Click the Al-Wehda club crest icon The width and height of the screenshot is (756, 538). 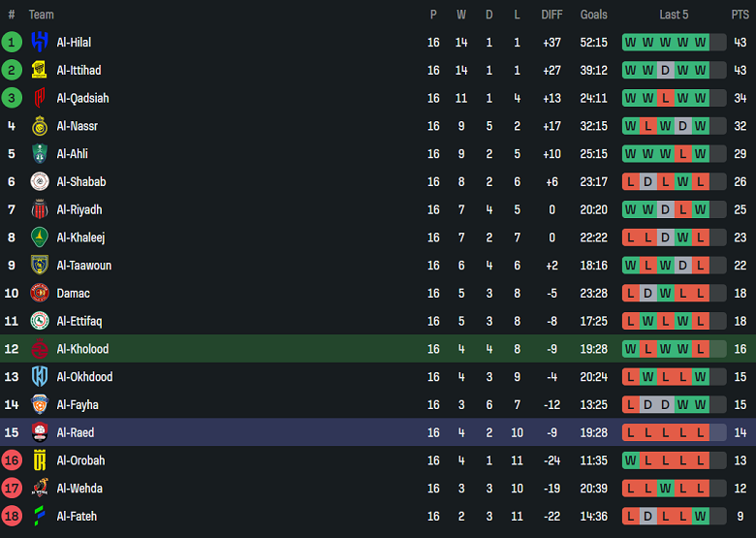tap(40, 488)
